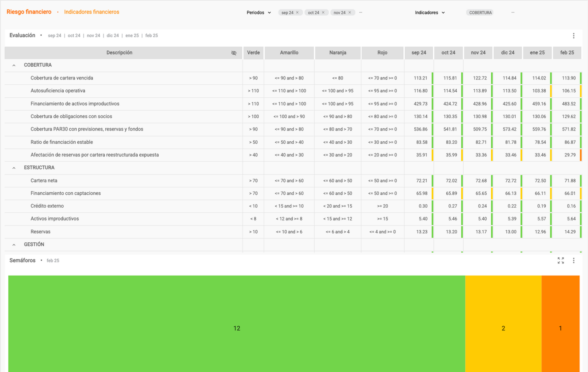Expand Semáforos panel to fullscreen
This screenshot has width=588, height=372.
pos(561,260)
